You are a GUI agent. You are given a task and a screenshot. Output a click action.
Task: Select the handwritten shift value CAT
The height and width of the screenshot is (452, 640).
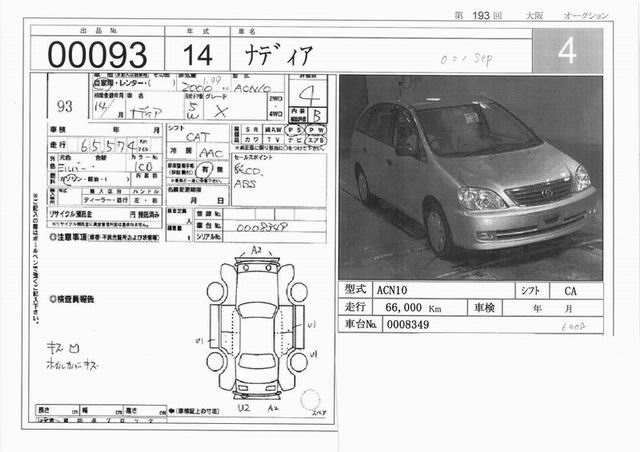[198, 137]
